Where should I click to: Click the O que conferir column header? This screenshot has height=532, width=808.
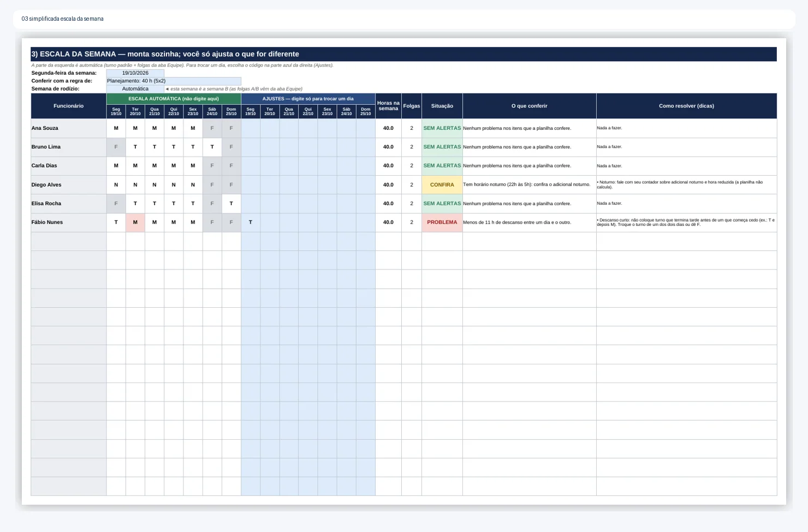[529, 106]
